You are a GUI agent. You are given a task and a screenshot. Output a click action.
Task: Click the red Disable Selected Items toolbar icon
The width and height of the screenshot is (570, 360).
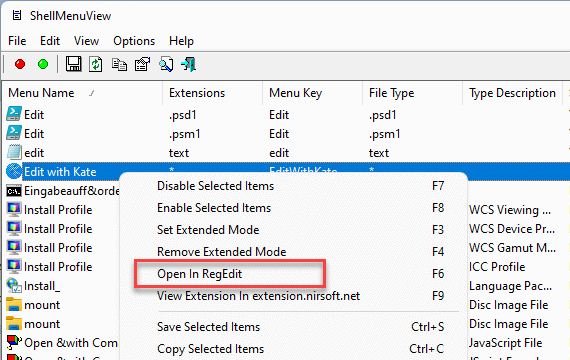tap(20, 64)
